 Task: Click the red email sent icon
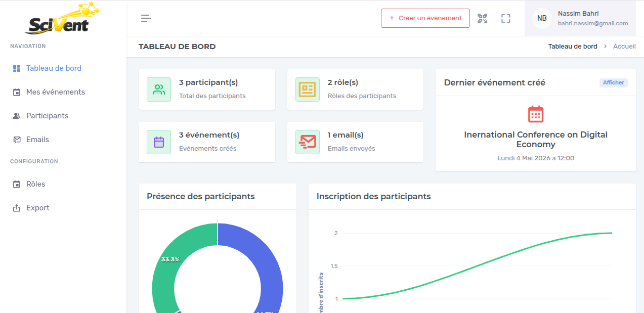(308, 142)
